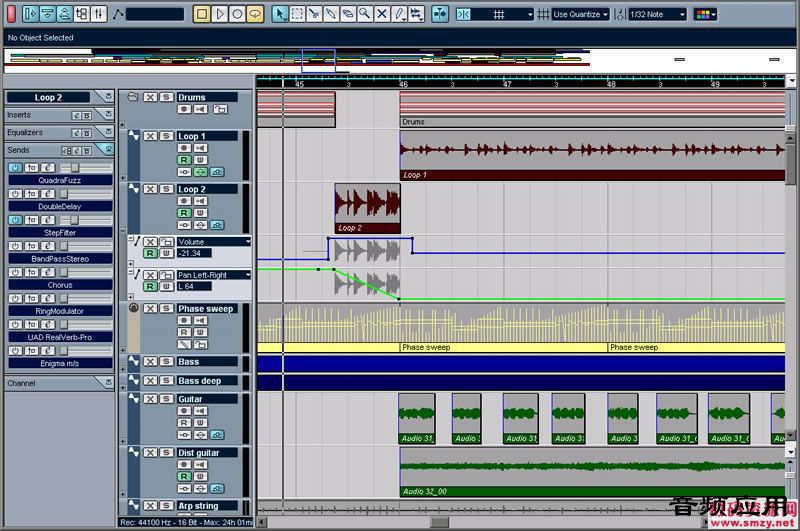Expand the Equalizers inspector section

107,132
